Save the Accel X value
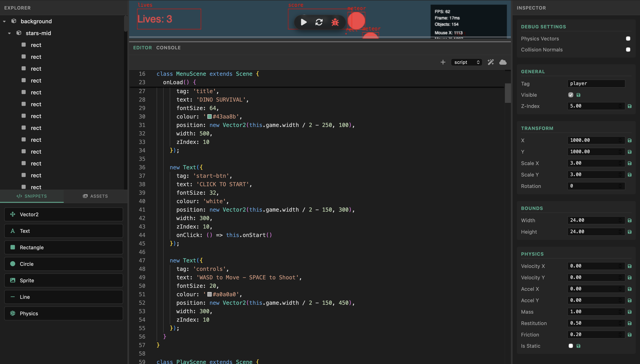Viewport: 640px width, 364px height. [x=629, y=289]
